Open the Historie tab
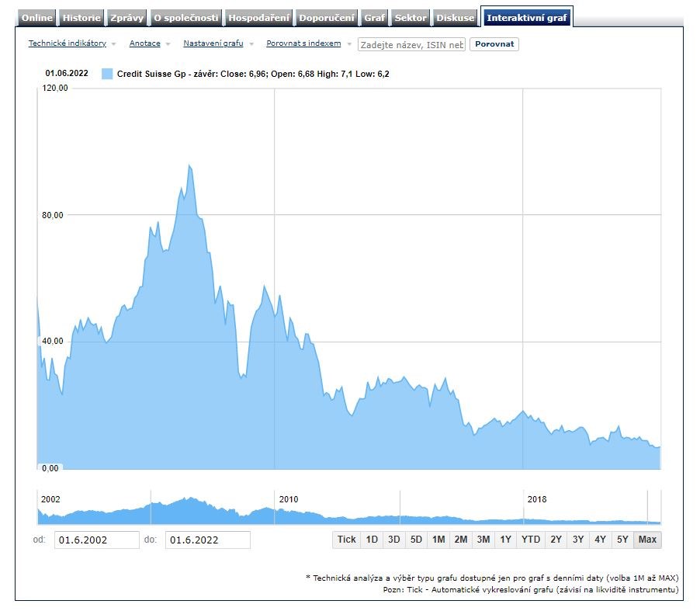The width and height of the screenshot is (700, 611). coord(81,18)
